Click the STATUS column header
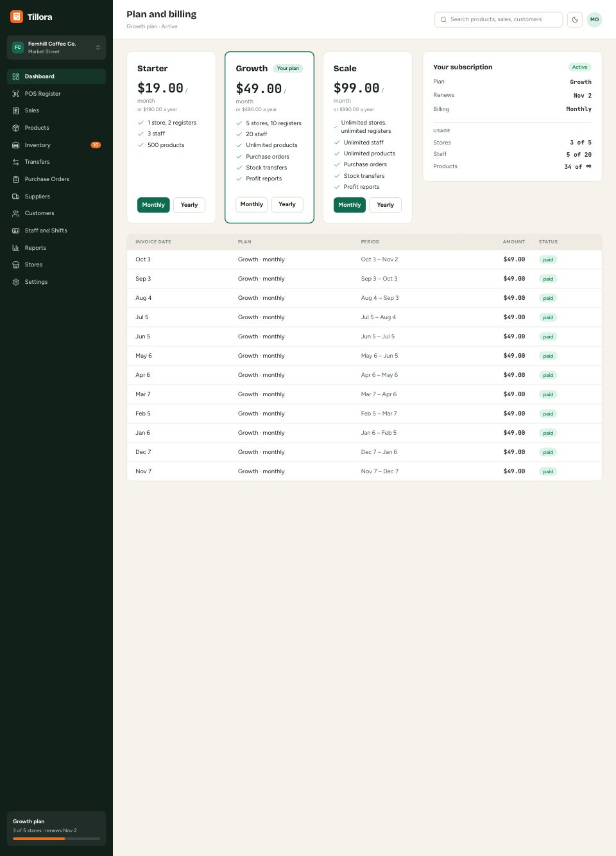The height and width of the screenshot is (856, 616). 548,242
